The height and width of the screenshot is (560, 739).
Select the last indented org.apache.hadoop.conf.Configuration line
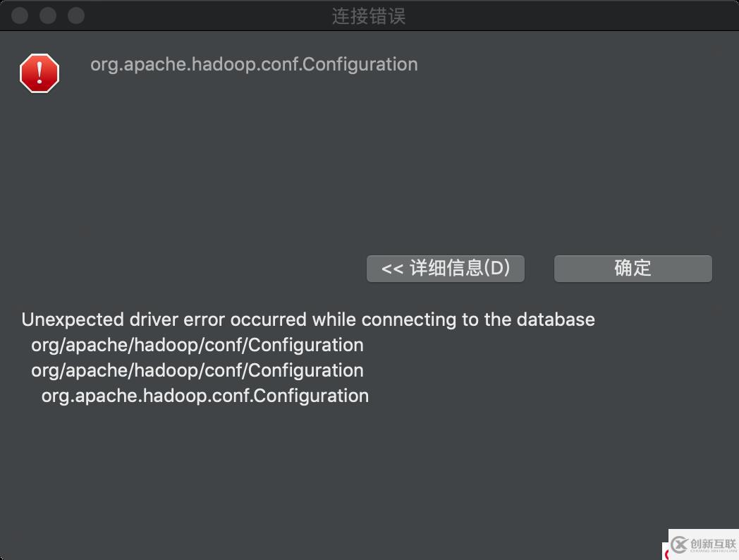click(205, 396)
